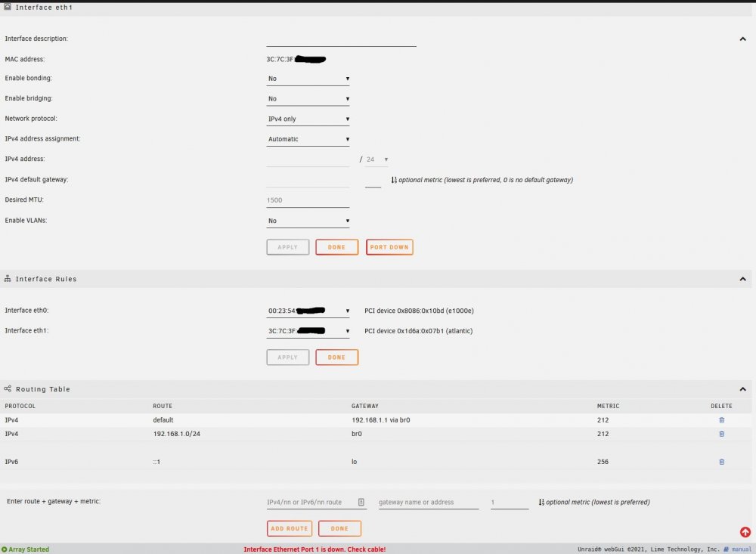Delete the IPv6 ::1 route

pos(721,462)
